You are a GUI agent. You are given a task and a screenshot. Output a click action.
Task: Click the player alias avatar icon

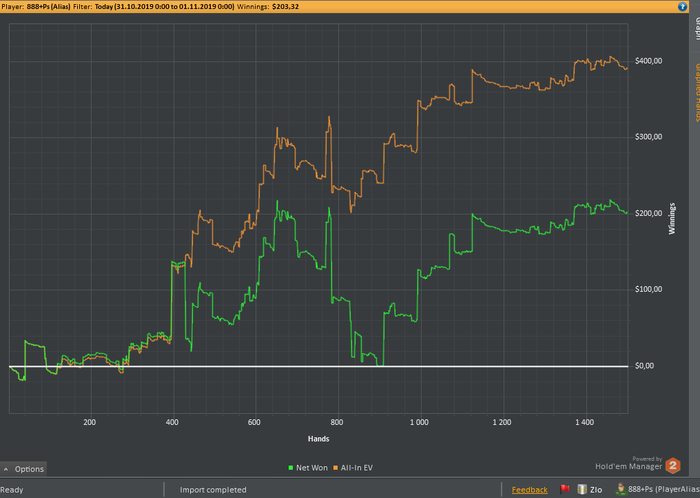[621, 489]
